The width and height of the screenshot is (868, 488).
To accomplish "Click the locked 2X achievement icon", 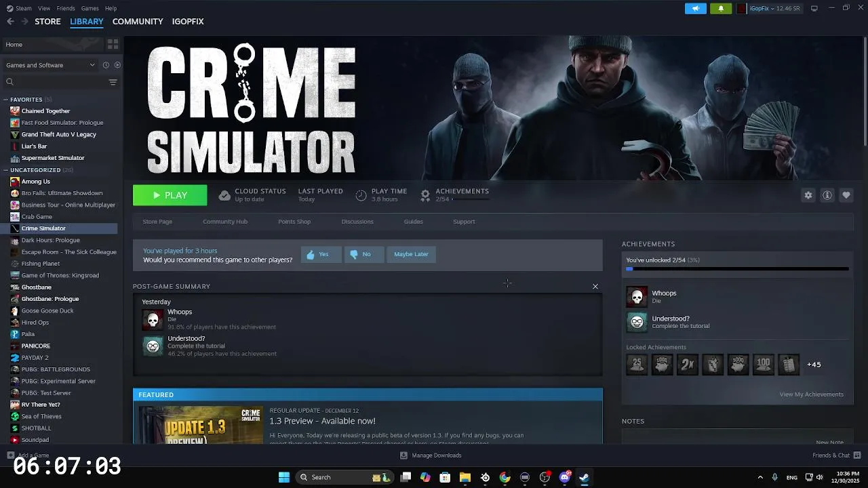I will pos(687,365).
